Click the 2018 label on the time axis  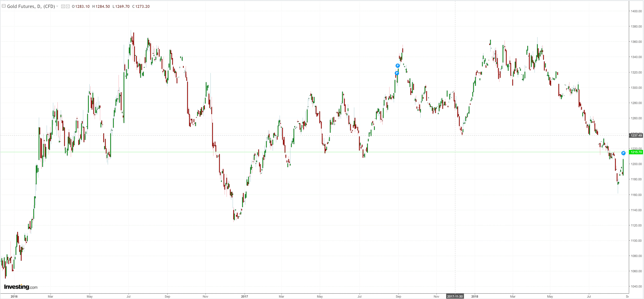(x=474, y=297)
